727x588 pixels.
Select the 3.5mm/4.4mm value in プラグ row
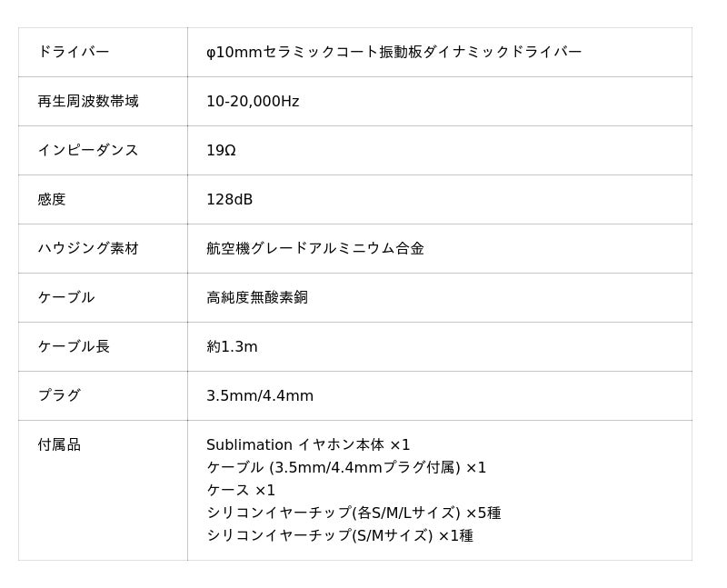pos(260,396)
